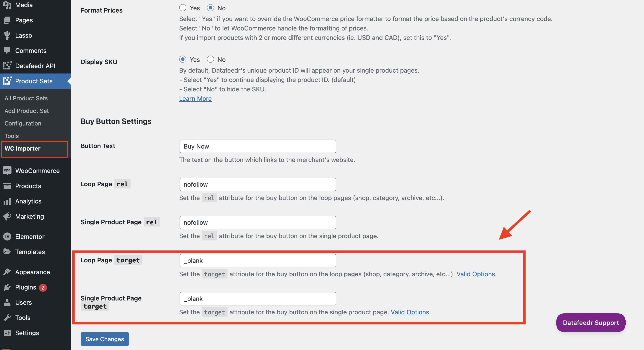Click the Settings sliders icon
Viewport: 644px width, 350px height.
pyautogui.click(x=7, y=333)
